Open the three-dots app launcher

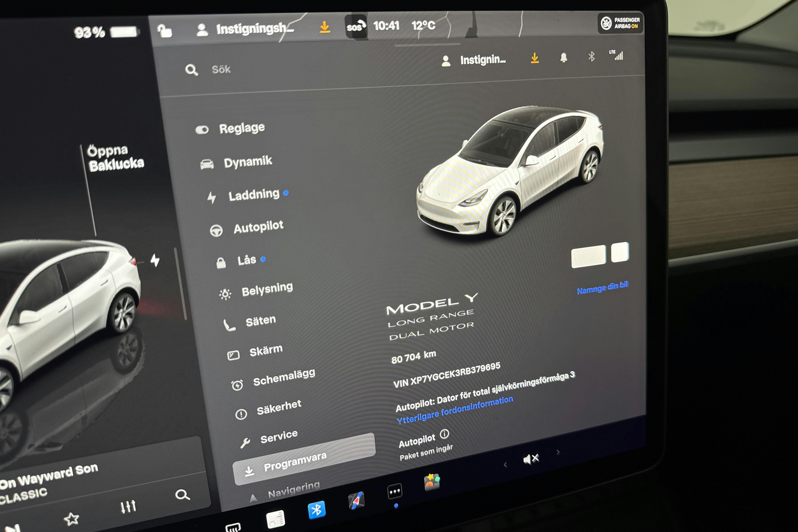point(395,491)
